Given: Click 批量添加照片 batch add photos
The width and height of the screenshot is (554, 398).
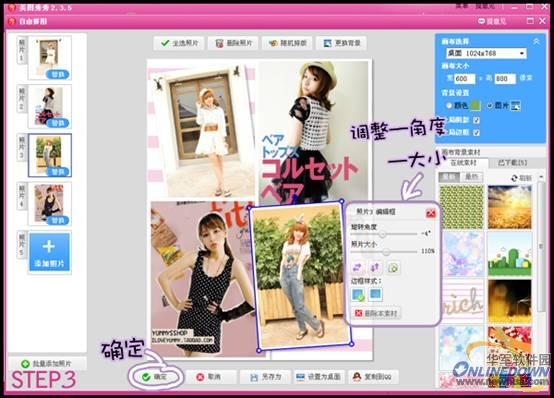Looking at the screenshot, I should (x=47, y=363).
